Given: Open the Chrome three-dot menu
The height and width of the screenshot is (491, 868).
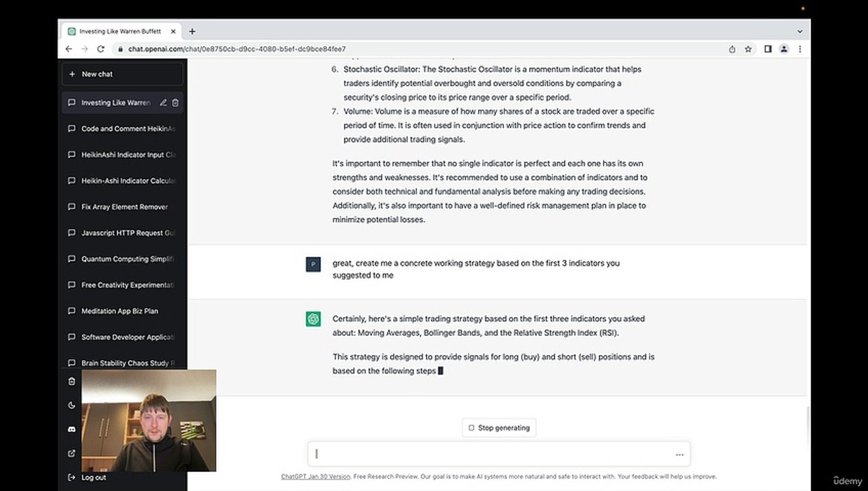Looking at the screenshot, I should (x=800, y=49).
